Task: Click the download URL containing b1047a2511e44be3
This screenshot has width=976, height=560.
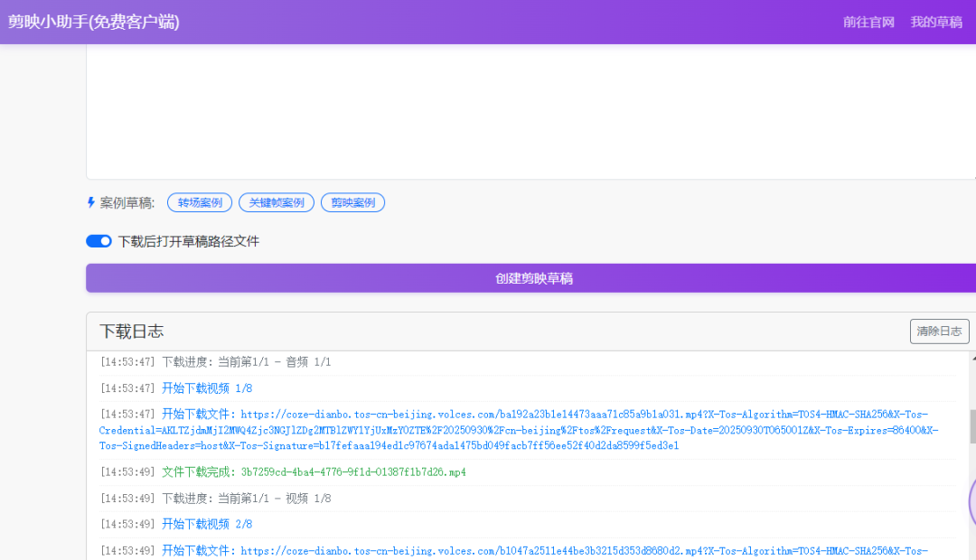Action: (584, 551)
